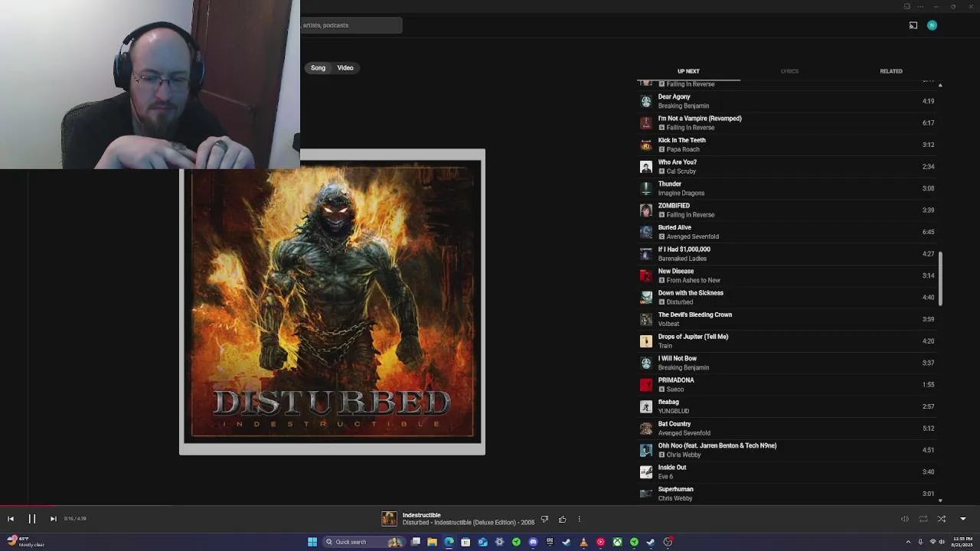Click the Drops of Jupiter yellow thumbnail
Screen dimensions: 980x551
[x=646, y=341]
